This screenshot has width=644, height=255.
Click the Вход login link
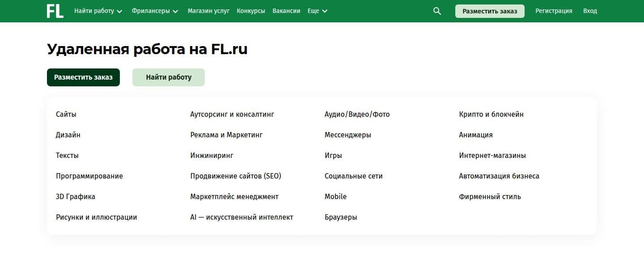coord(590,11)
